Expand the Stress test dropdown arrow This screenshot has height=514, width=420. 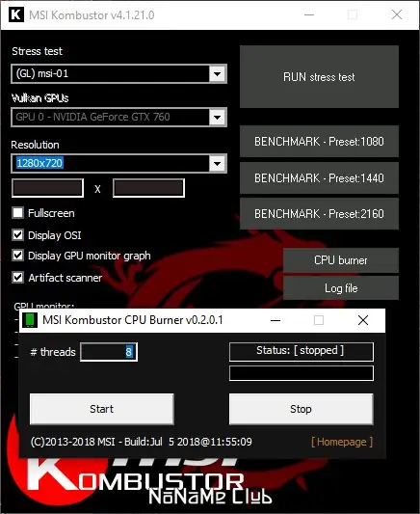point(217,73)
